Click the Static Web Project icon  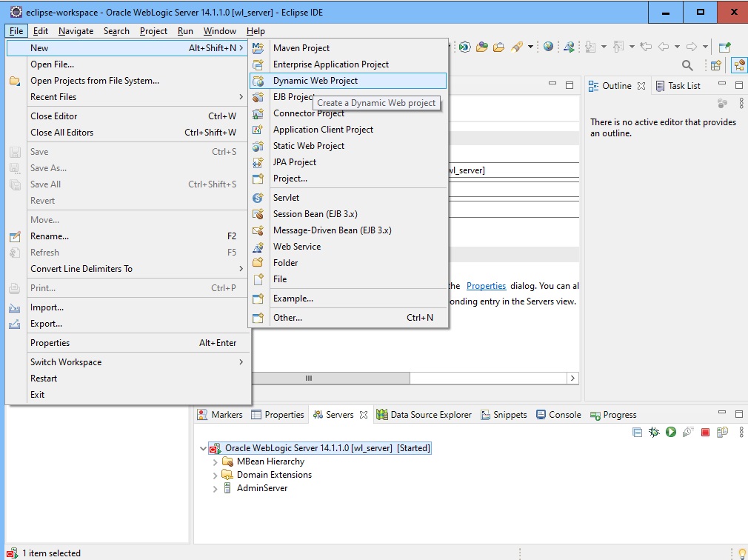pos(258,146)
